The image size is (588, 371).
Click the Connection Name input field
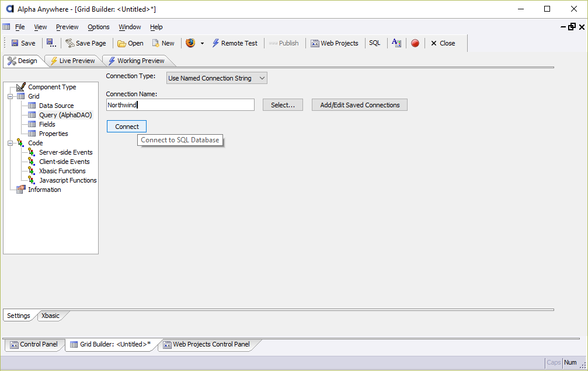180,105
